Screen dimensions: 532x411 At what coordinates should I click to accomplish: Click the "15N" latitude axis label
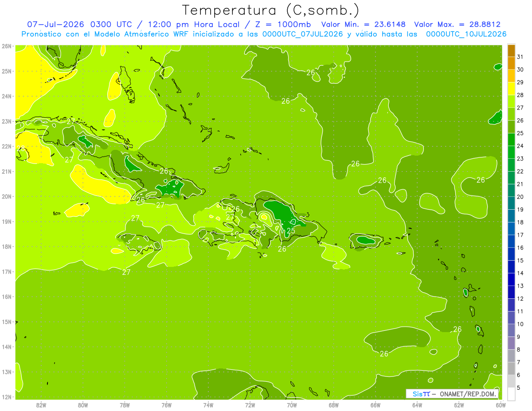pos(7,321)
